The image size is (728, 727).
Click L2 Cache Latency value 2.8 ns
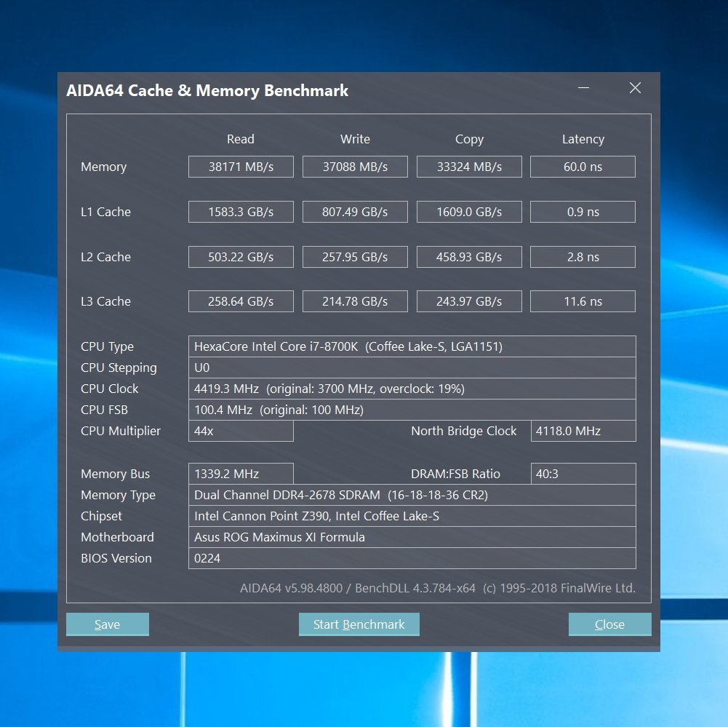pyautogui.click(x=583, y=257)
